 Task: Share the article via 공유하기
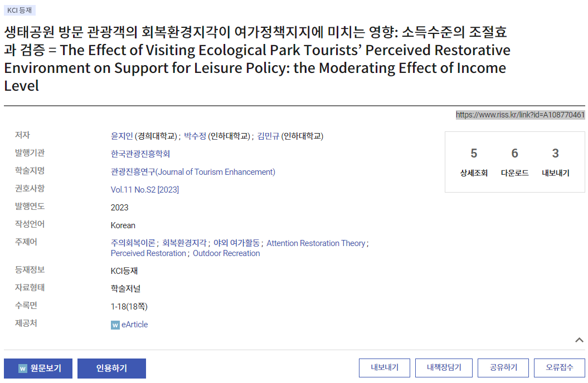tap(503, 367)
